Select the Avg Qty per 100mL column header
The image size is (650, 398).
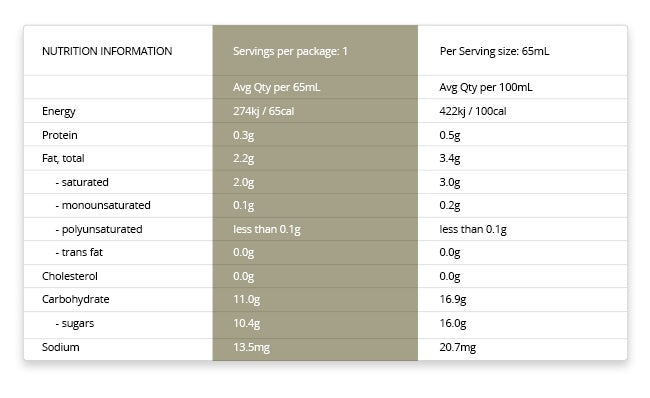(486, 87)
